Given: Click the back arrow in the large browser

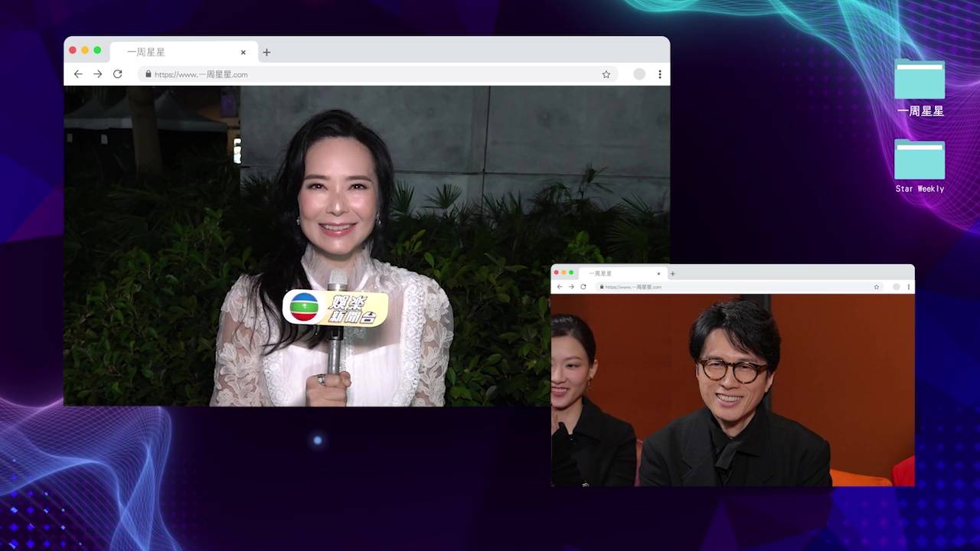Looking at the screenshot, I should tap(78, 74).
